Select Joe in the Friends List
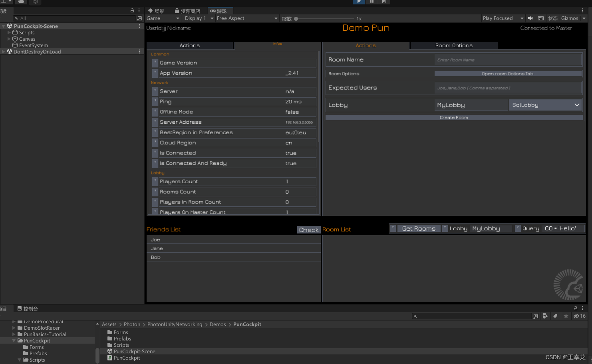This screenshot has height=364, width=592. (x=234, y=239)
